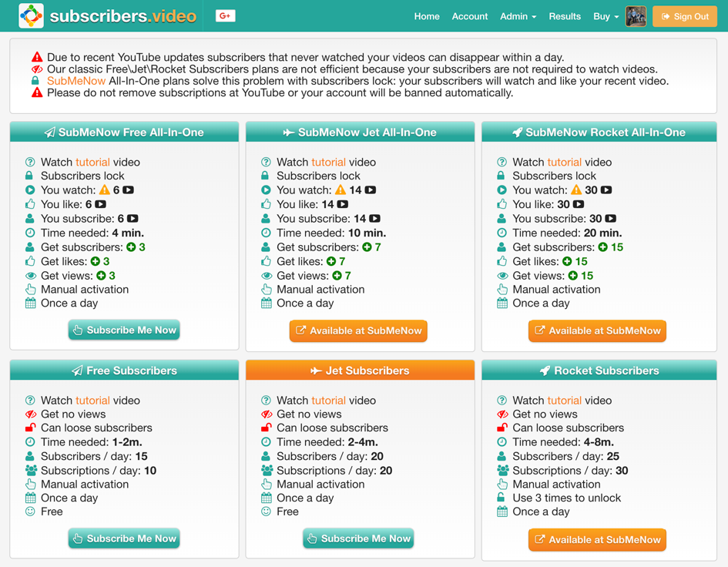Click Subscribe Me Now in SubMeNow Free card
The width and height of the screenshot is (728, 567).
[124, 330]
